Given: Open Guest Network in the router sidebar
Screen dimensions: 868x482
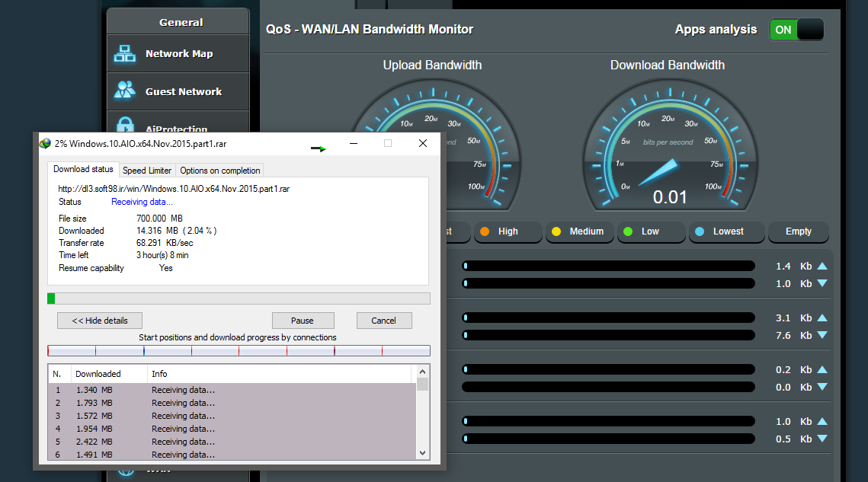Looking at the screenshot, I should tap(178, 91).
